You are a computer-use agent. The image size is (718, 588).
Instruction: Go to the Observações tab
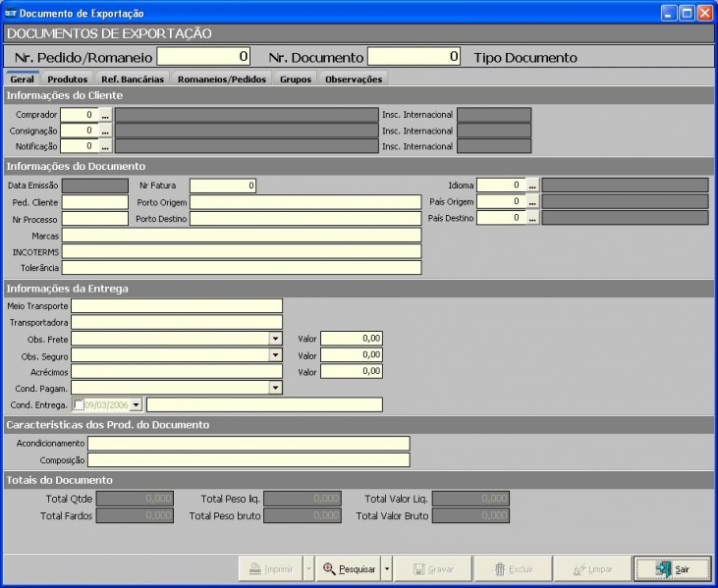click(x=354, y=80)
